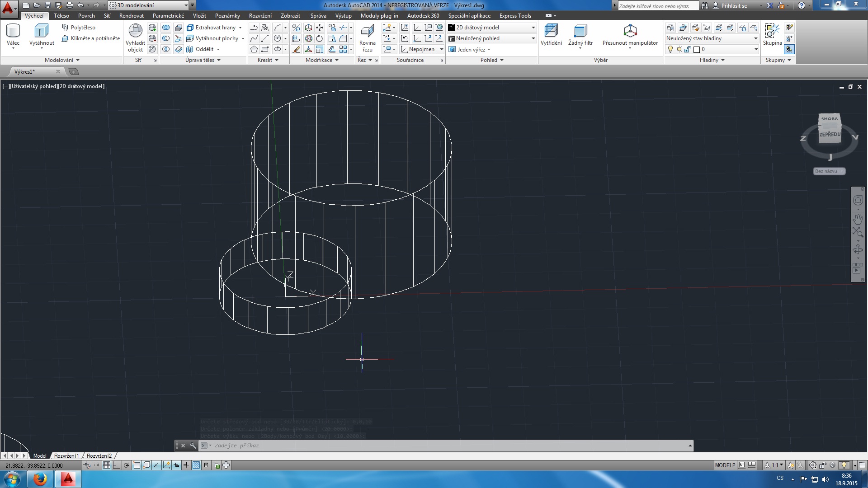Click the Přesunout manipulátor gizmo icon

[x=630, y=31]
